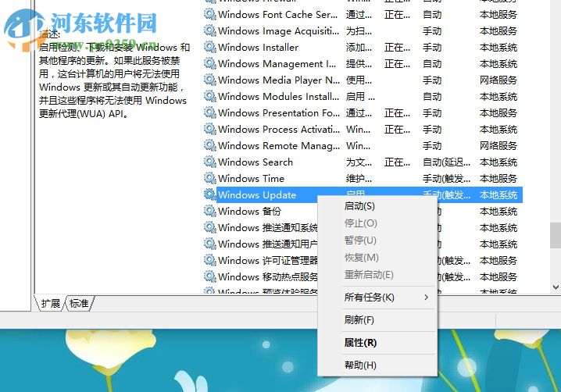
Task: Click gear icon beside Windows Process Activation
Action: point(210,129)
